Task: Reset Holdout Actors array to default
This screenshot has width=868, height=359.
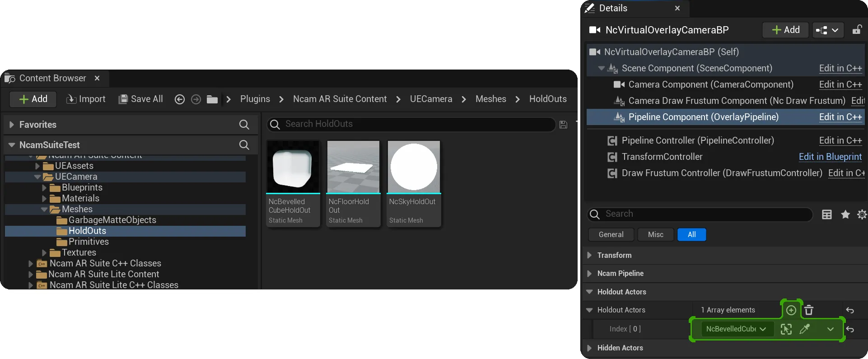Action: tap(850, 310)
